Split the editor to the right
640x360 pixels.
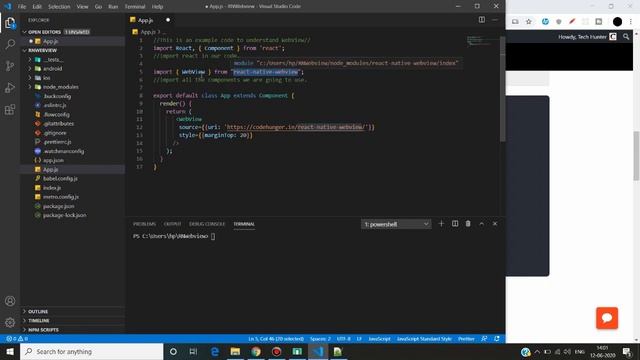482,20
